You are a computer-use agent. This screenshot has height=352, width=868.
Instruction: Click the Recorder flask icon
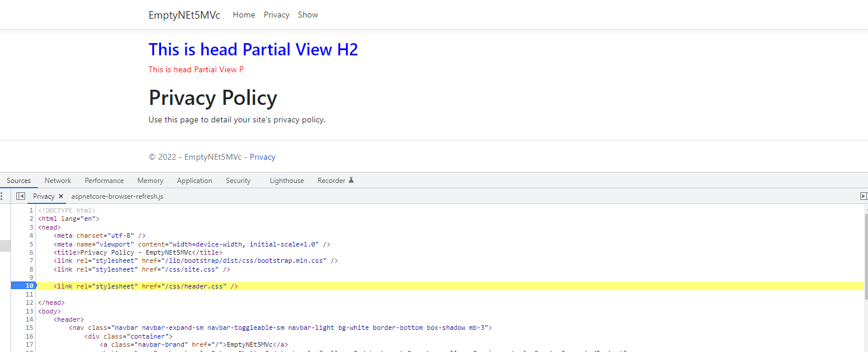point(351,180)
